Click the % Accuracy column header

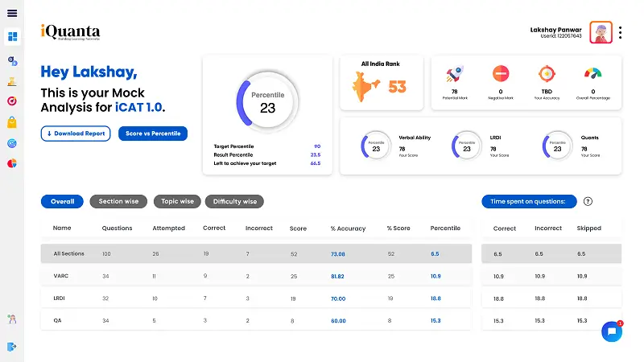point(348,228)
